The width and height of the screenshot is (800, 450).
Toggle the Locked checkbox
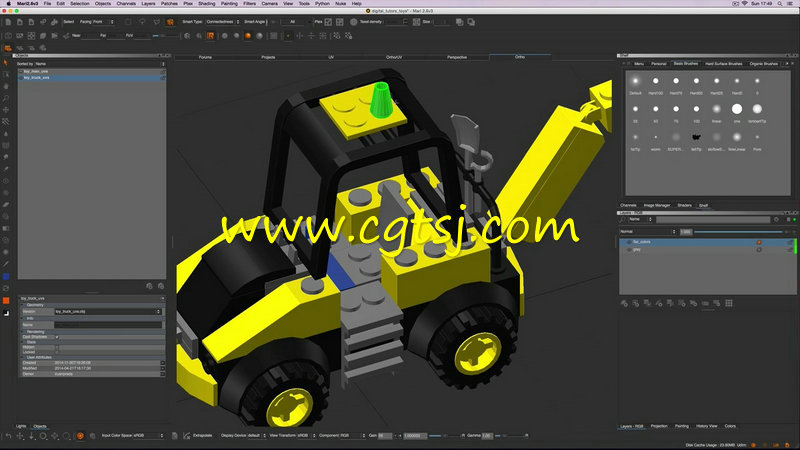(x=57, y=352)
